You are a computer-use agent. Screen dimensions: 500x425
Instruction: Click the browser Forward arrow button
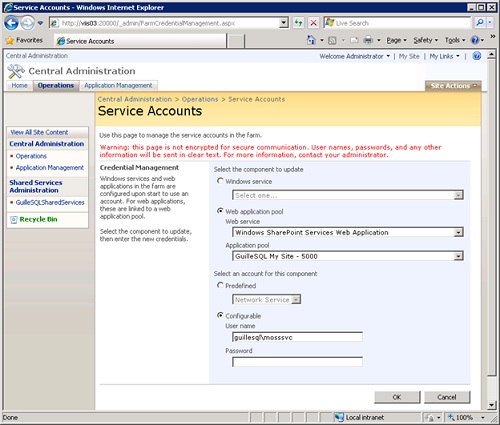[x=27, y=23]
